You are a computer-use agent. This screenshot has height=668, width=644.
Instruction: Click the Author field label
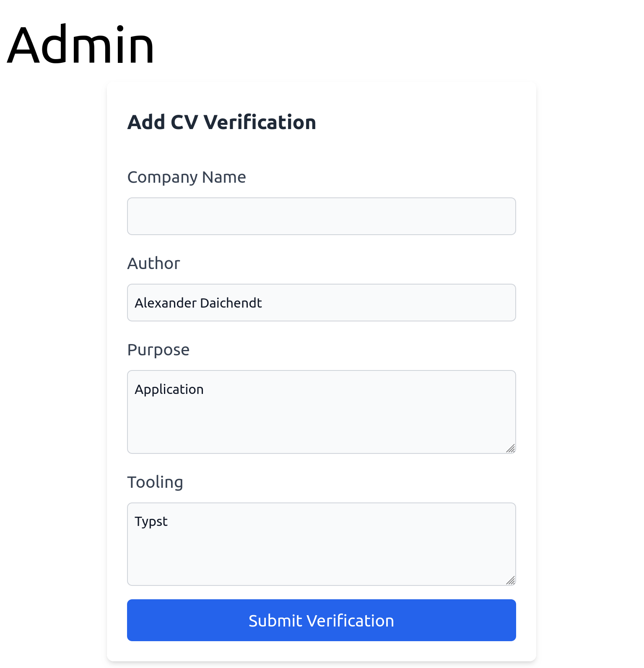click(x=153, y=264)
